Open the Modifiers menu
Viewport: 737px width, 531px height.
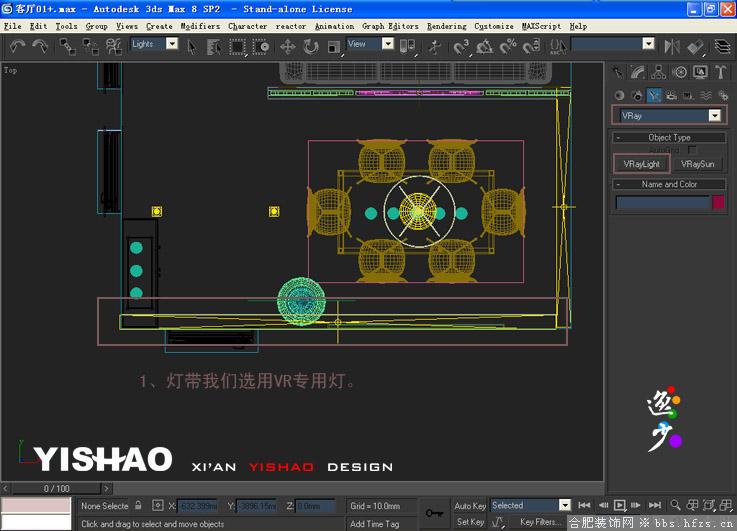tap(200, 26)
